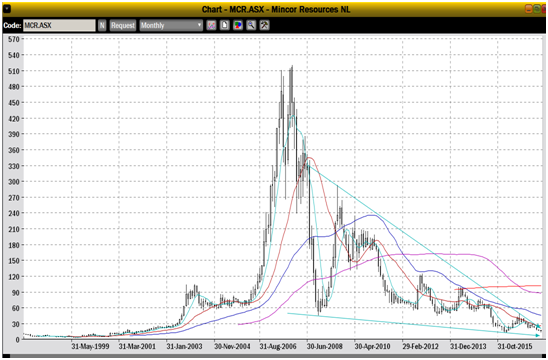Image resolution: width=548 pixels, height=360 pixels.
Task: Click the chart title 'Chart - MCR.ASX - Mincor Resources NL'
Action: (276, 9)
